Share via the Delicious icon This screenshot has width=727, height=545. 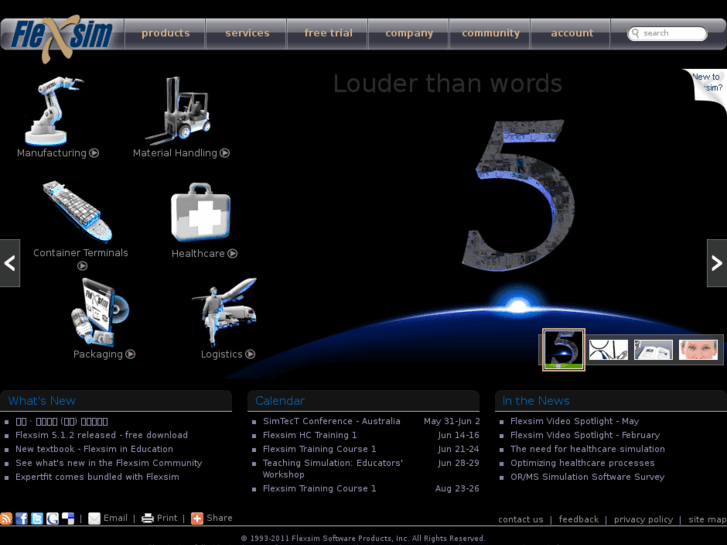[68, 518]
